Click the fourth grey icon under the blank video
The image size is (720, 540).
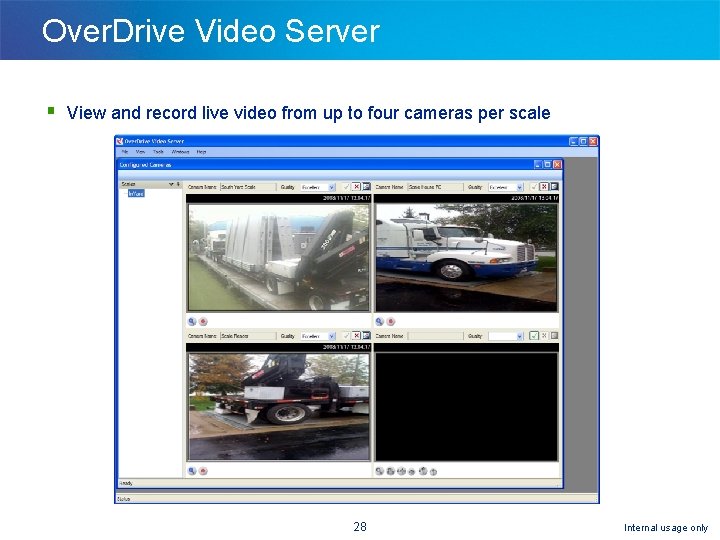pos(412,471)
